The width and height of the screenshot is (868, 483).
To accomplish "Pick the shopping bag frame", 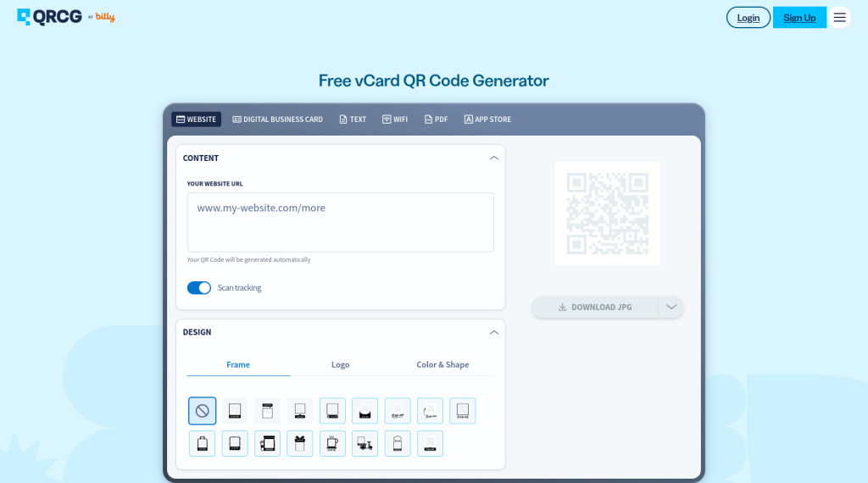I will (x=202, y=443).
